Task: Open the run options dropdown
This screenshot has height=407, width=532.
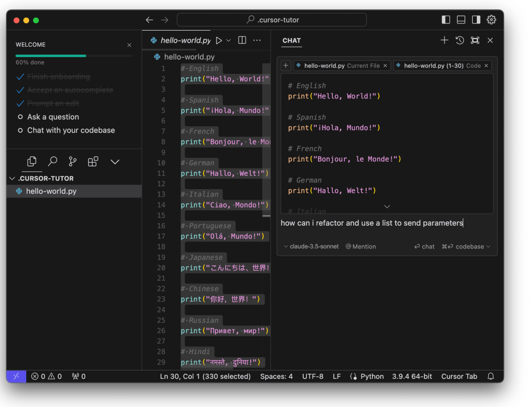Action: (229, 41)
